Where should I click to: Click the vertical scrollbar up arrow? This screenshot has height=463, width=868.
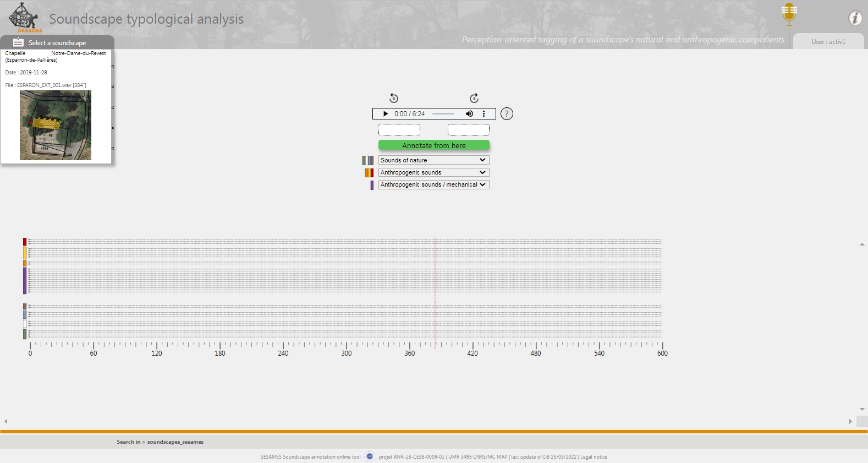[x=862, y=244]
